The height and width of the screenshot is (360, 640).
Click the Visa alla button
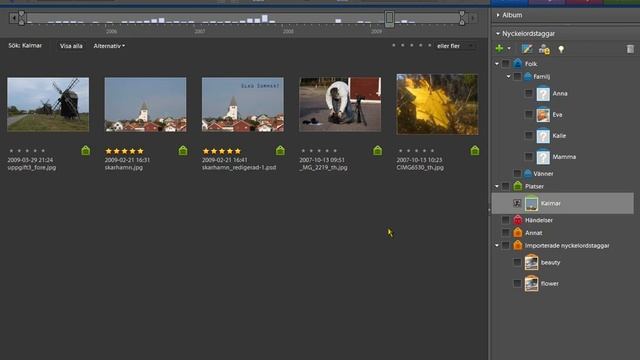(71, 46)
